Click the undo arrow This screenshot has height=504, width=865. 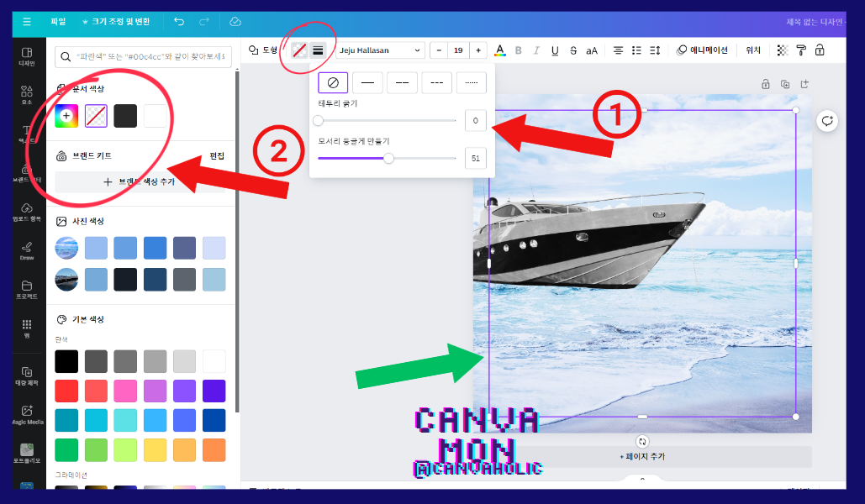coord(179,22)
